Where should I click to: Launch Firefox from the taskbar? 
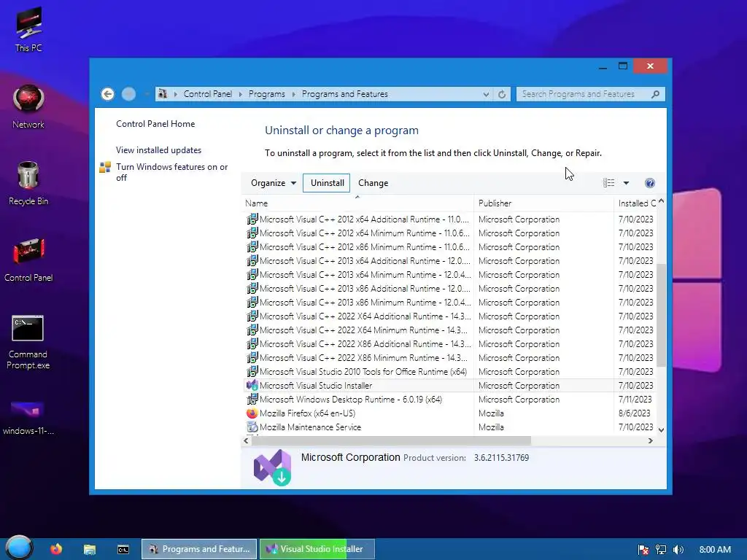tap(56, 549)
